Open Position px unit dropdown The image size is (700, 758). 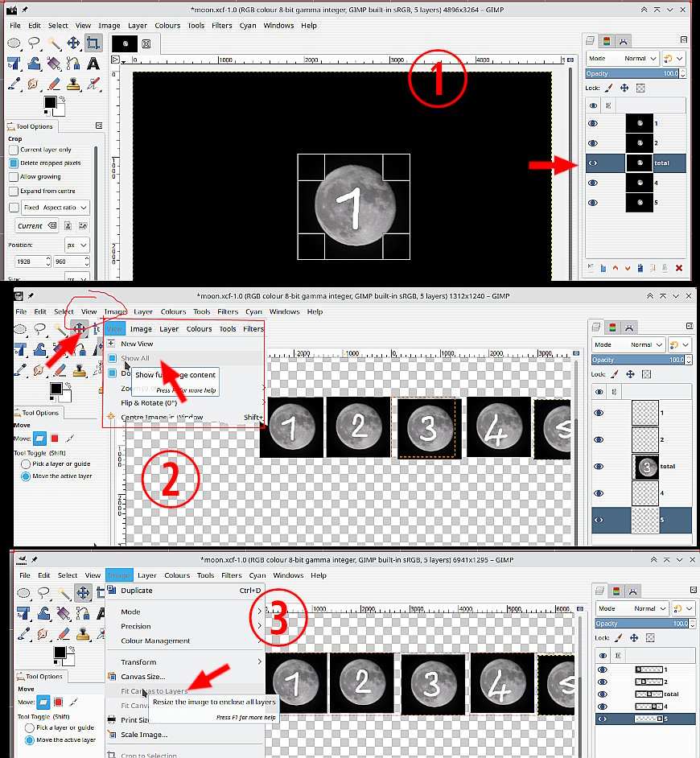point(77,245)
